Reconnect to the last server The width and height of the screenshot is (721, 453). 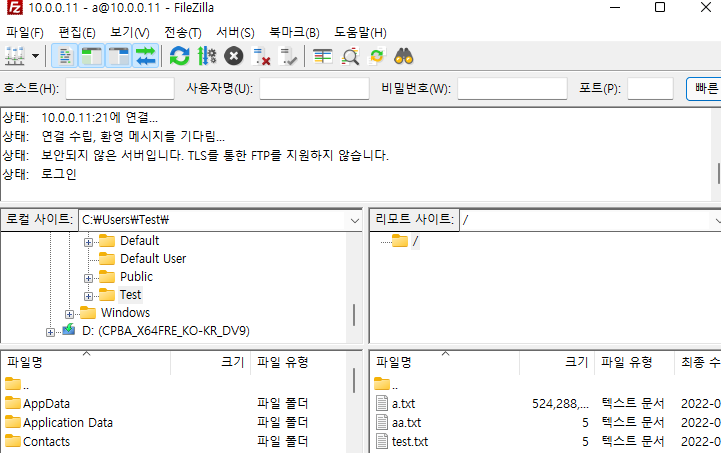pos(288,56)
